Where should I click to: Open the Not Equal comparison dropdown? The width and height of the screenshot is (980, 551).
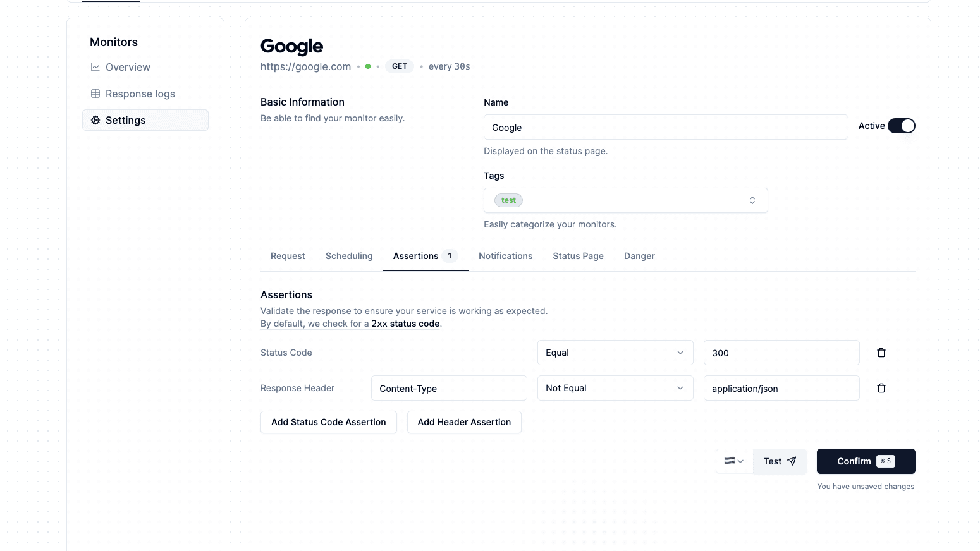coord(615,388)
